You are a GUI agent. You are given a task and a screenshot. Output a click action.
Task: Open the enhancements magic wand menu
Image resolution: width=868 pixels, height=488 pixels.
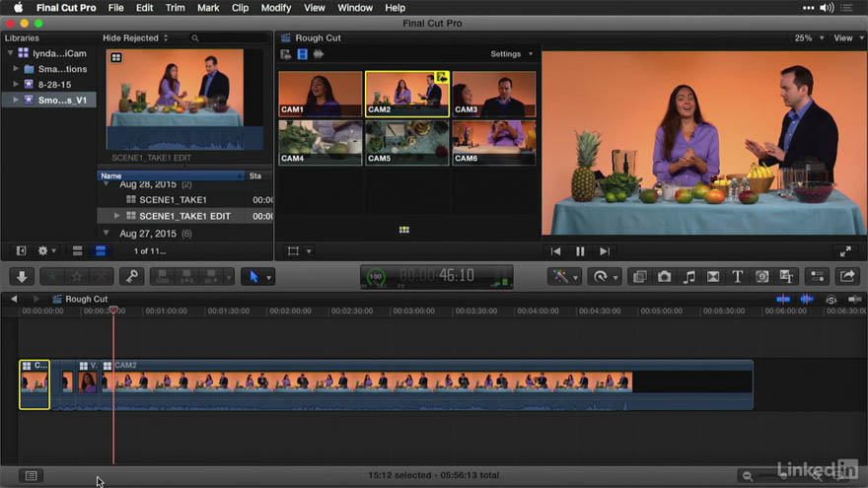(x=561, y=276)
